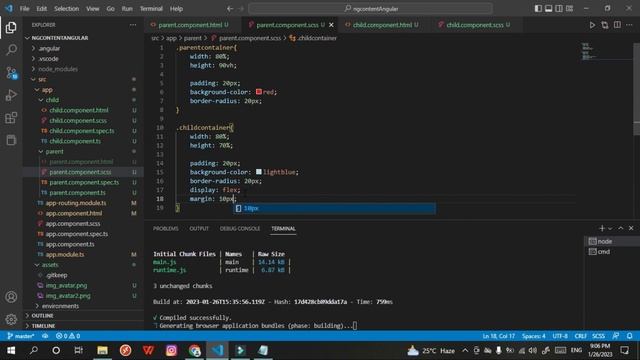This screenshot has width=640, height=360.
Task: Open the red color swatch picker
Action: [x=259, y=92]
